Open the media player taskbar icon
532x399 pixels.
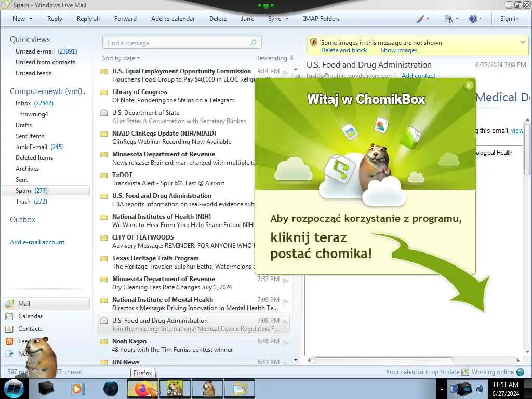(x=77, y=389)
